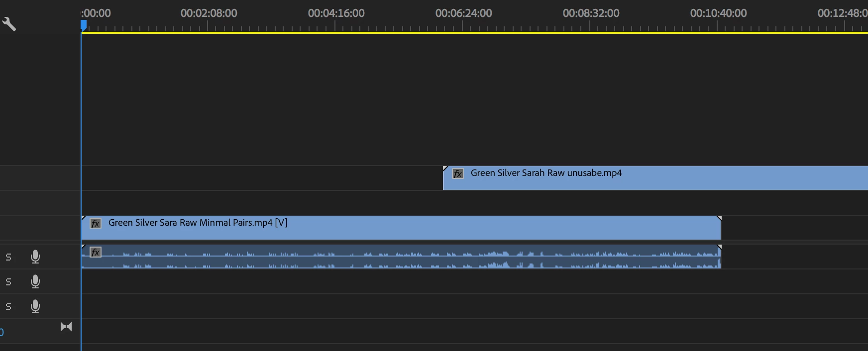
Task: Click the microphone icon on the middle audio track
Action: (x=35, y=281)
